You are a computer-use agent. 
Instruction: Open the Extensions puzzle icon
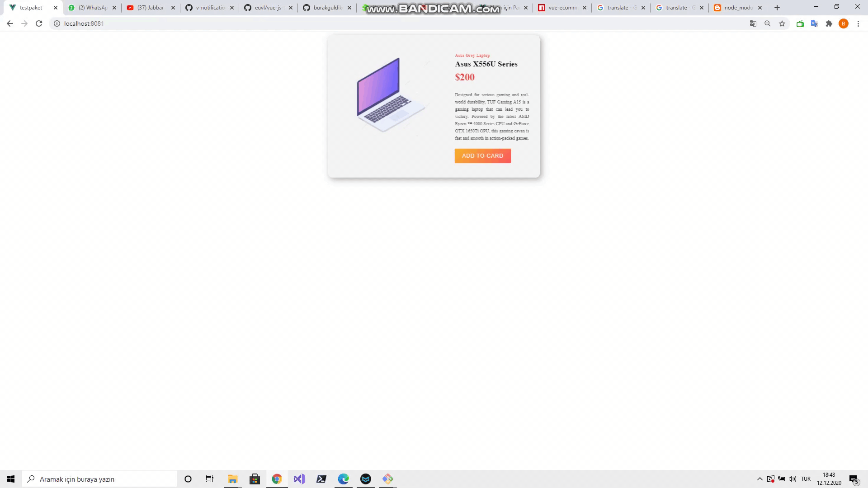[x=829, y=23]
